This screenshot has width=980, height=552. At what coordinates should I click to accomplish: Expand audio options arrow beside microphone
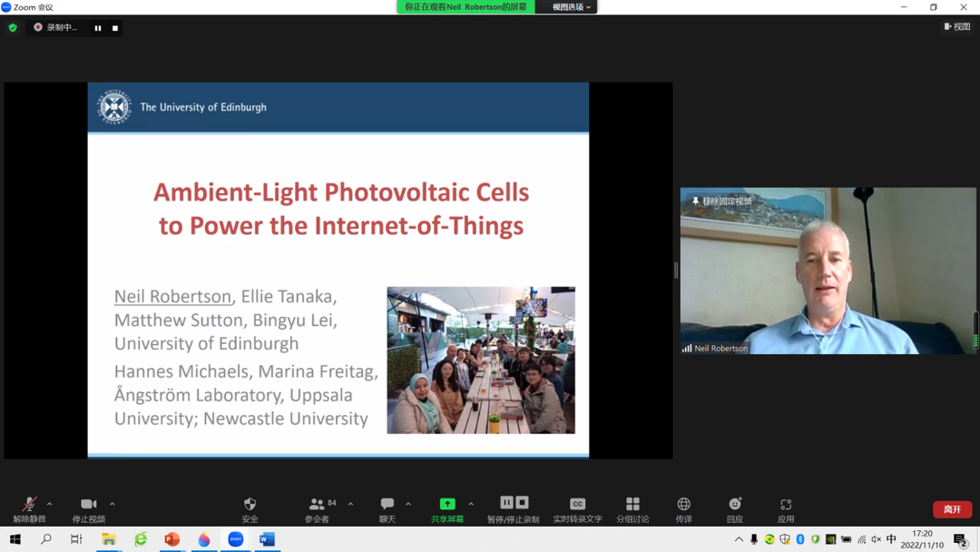tap(50, 504)
